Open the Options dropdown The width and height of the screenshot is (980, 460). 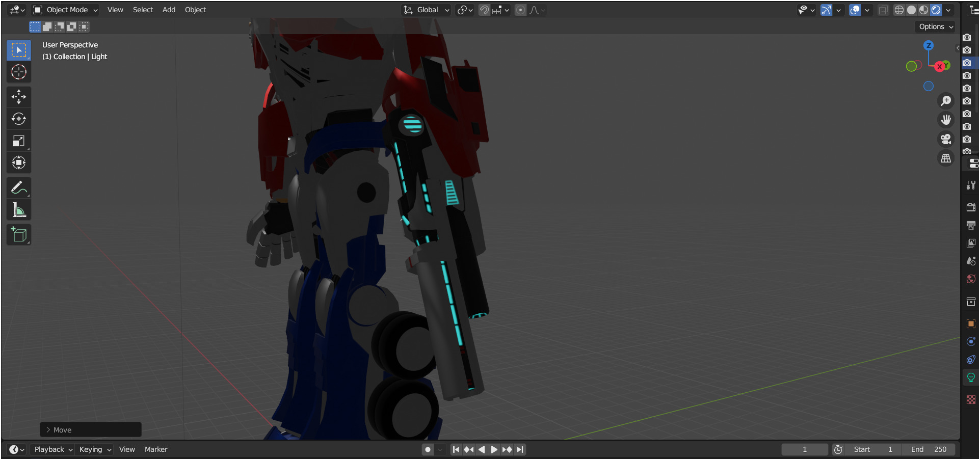point(936,26)
